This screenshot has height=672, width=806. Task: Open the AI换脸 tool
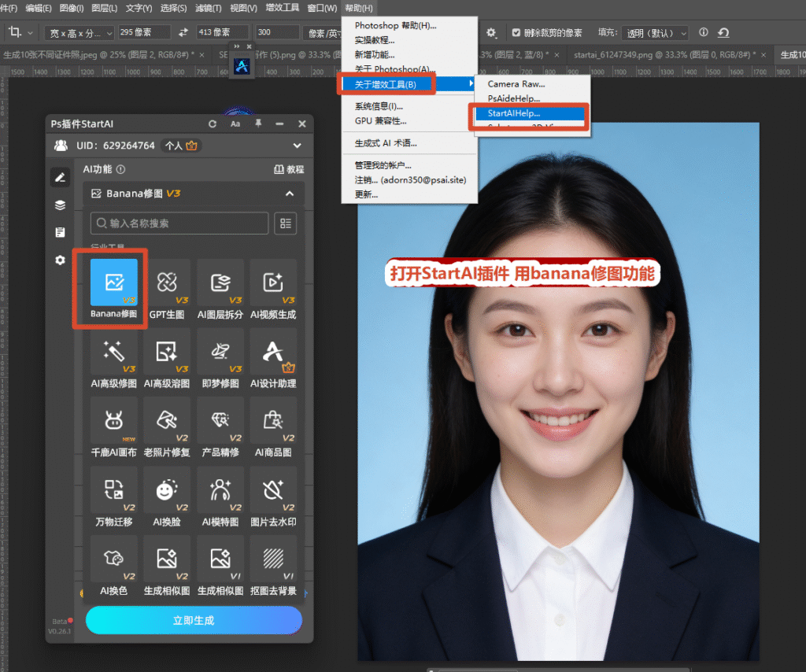[x=167, y=497]
